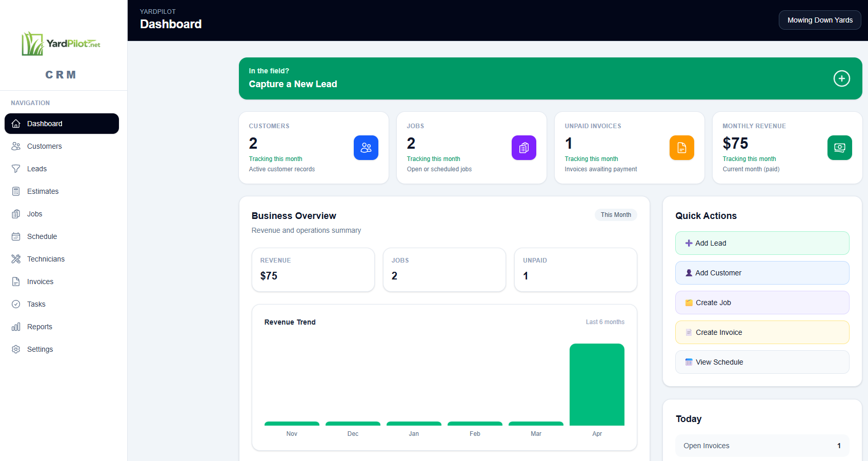The width and height of the screenshot is (868, 461).
Task: Click the Jobs 2 overview tile
Action: pos(445,270)
